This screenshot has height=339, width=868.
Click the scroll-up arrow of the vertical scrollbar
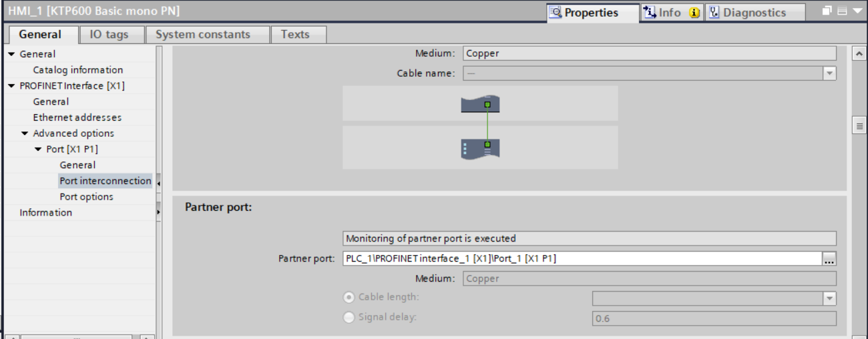pos(859,53)
